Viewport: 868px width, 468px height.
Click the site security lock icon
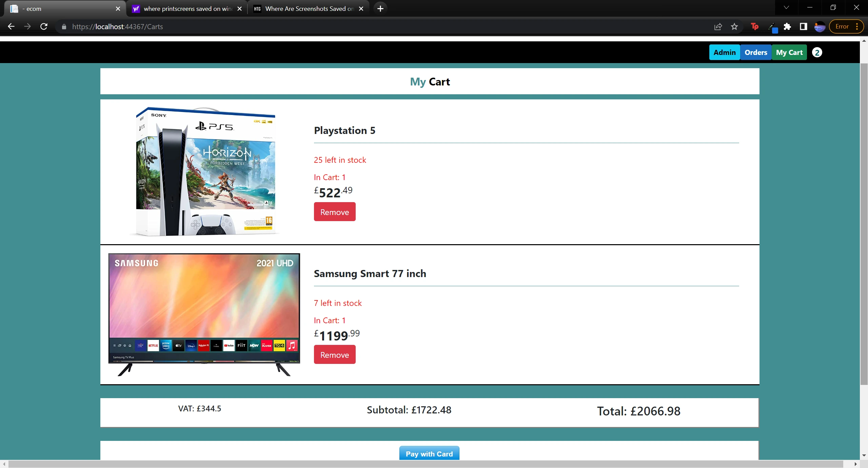[x=63, y=26]
